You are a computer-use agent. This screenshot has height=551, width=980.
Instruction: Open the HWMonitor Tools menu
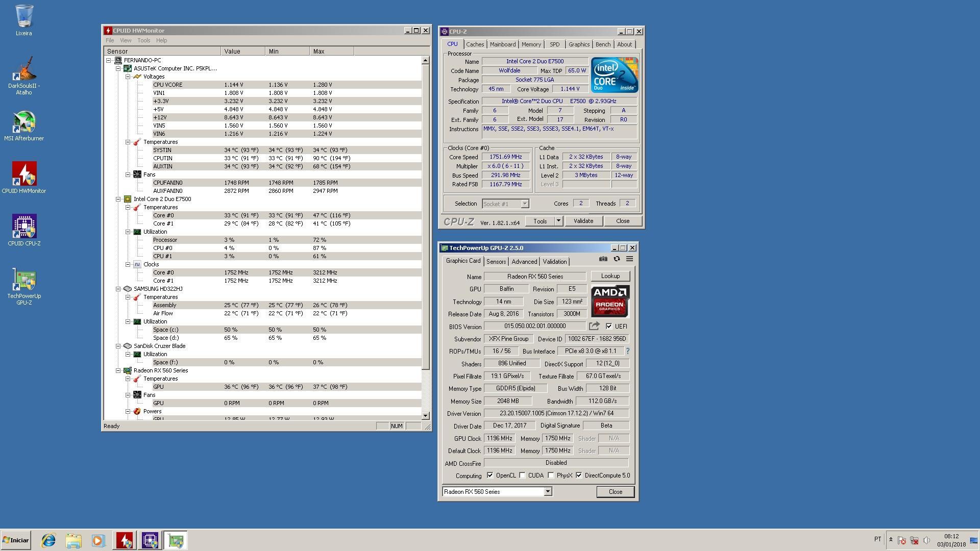click(144, 40)
